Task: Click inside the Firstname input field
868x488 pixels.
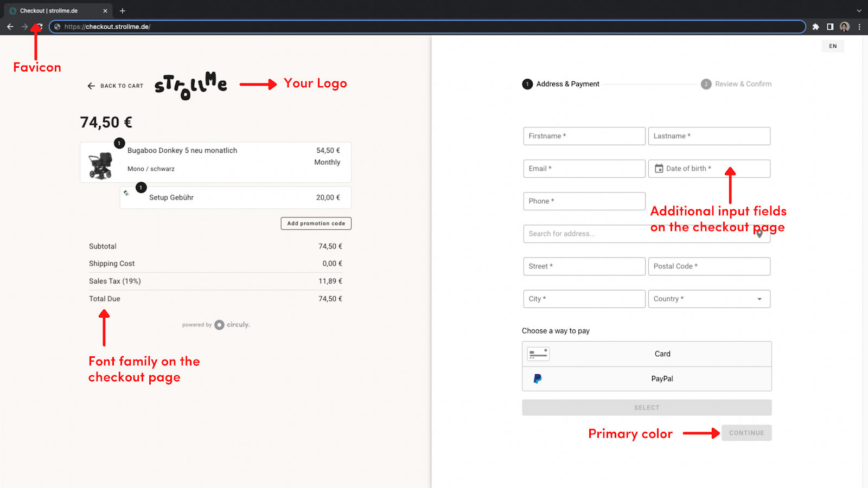Action: [x=584, y=136]
